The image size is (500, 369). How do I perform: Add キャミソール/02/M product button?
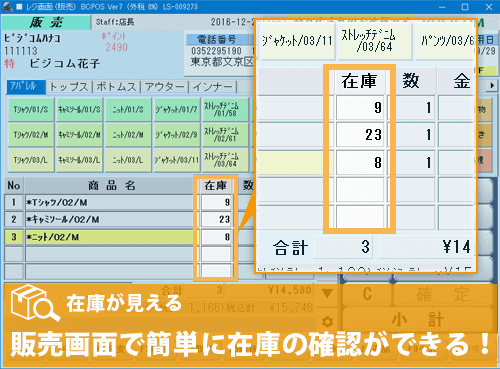coord(79,135)
